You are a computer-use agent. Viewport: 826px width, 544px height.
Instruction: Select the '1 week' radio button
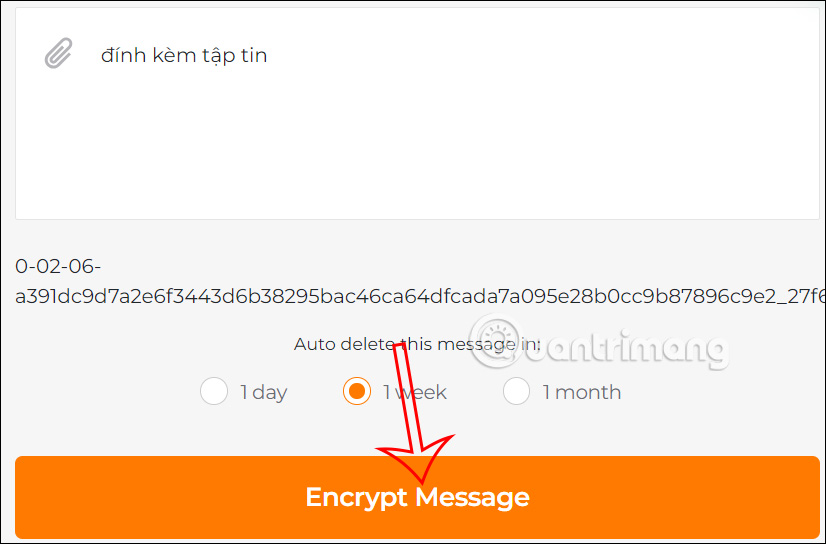[357, 391]
